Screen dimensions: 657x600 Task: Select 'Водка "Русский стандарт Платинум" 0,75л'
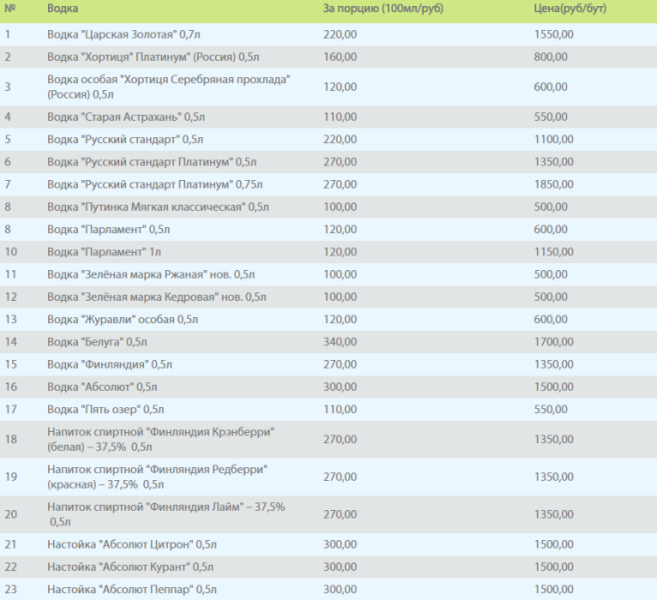tap(155, 184)
